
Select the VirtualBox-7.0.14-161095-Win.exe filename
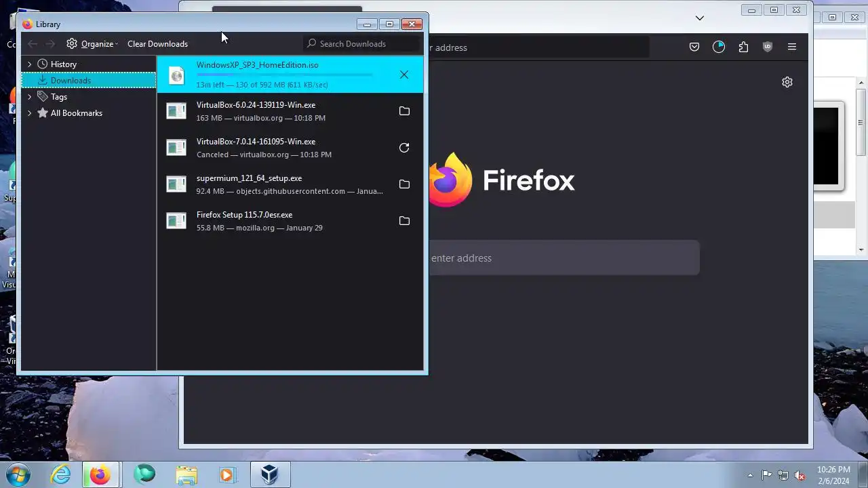coord(256,142)
